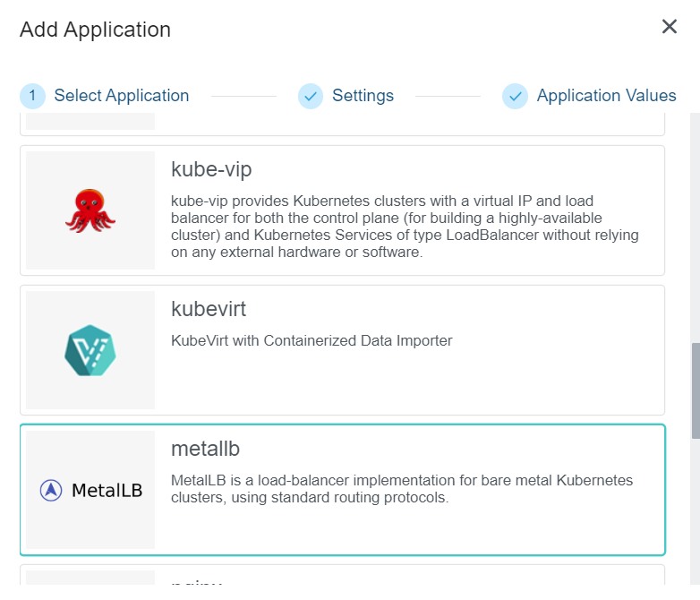700x600 pixels.
Task: Go to the Select Application step label
Action: (122, 96)
